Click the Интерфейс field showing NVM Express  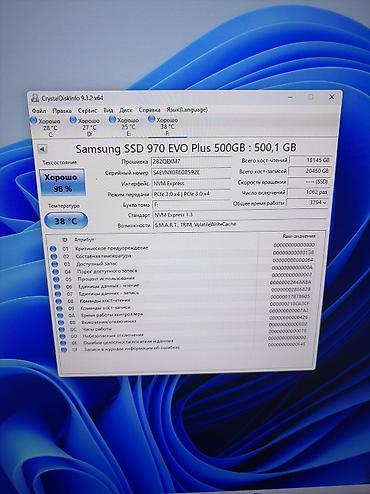click(x=191, y=183)
